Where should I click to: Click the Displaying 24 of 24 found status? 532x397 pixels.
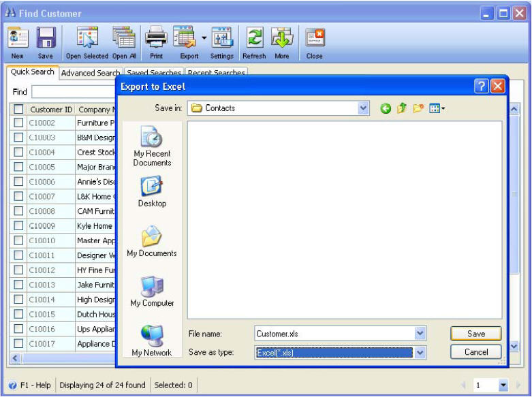(x=102, y=385)
